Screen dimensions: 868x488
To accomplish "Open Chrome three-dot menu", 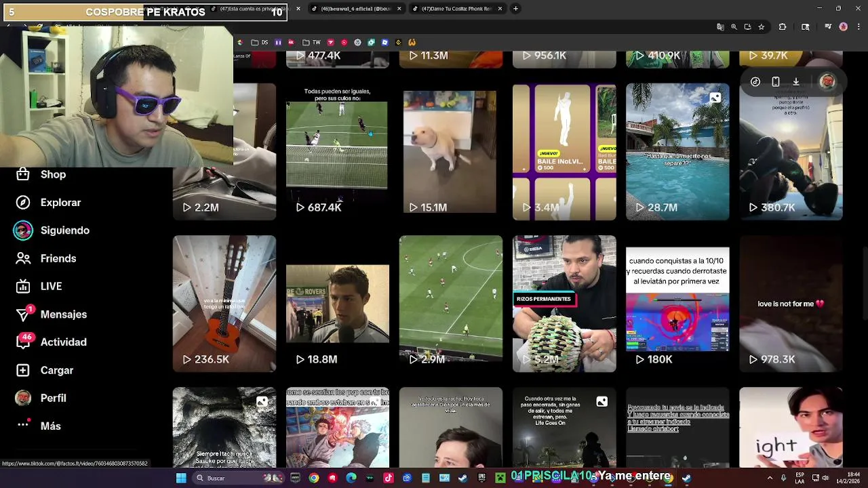I will [857, 27].
